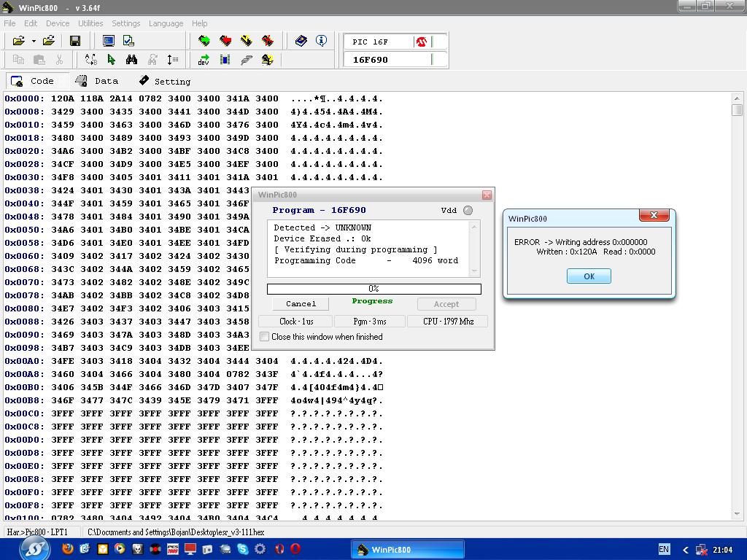The width and height of the screenshot is (747, 560).
Task: Switch to the Setting tab
Action: pyautogui.click(x=164, y=81)
